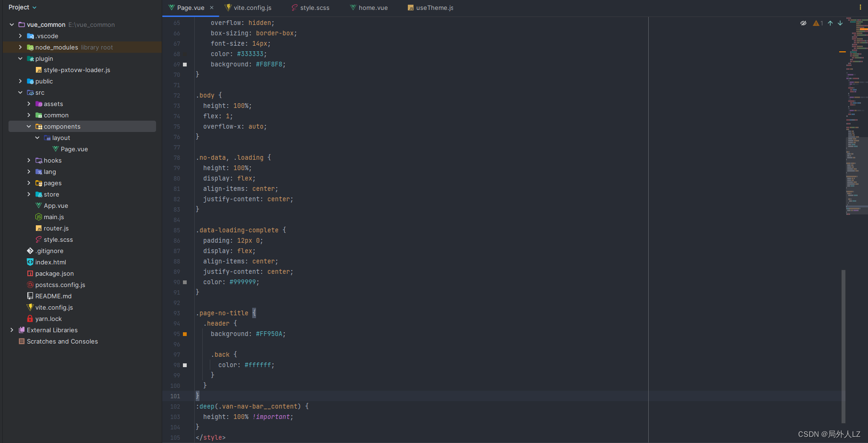Image resolution: width=868 pixels, height=443 pixels.
Task: Expand the hooks folder
Action: click(x=29, y=160)
